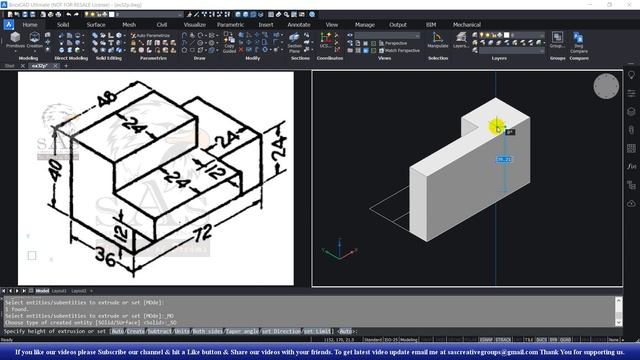Open the layer states dropdown below layer tools
Viewport: 640px width, 360px height.
511,51
